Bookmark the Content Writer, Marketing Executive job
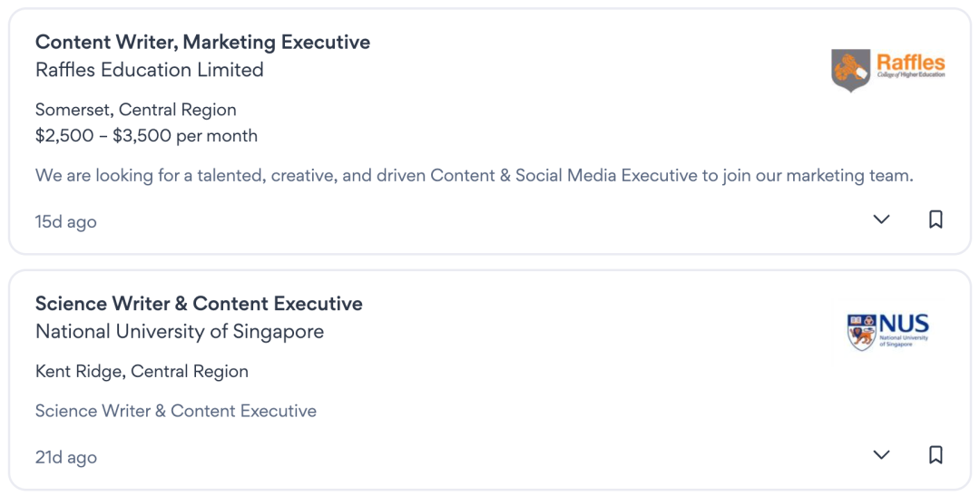980x496 pixels. [936, 219]
